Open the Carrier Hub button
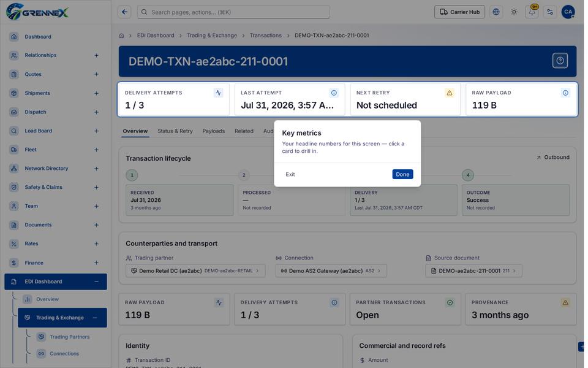Screen dimensions: 588x368 pyautogui.click(x=459, y=12)
